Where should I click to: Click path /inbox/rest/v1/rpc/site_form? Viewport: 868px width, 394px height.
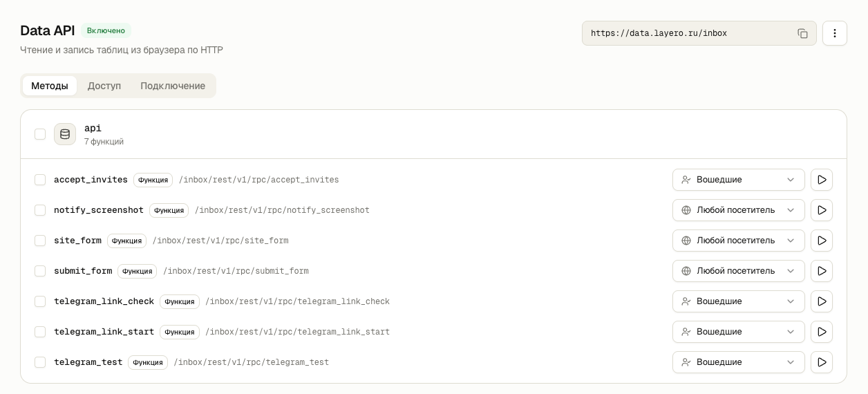[220, 241]
